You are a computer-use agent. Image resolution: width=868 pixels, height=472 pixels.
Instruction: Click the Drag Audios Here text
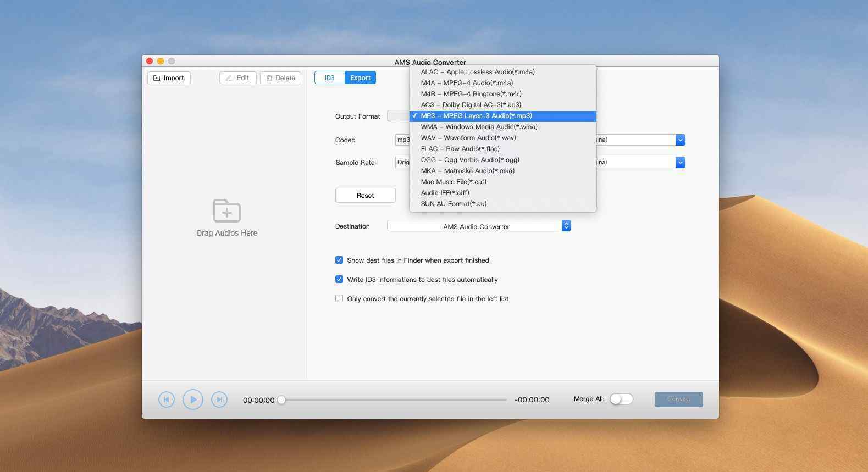point(226,233)
